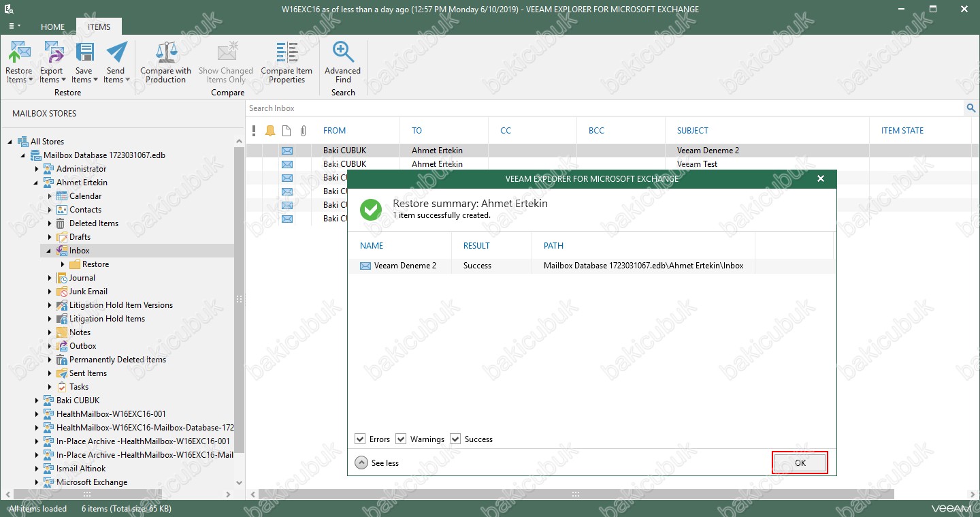Collapse the Mailbox Database 1723031067.edb node
The width and height of the screenshot is (980, 517).
(x=24, y=155)
